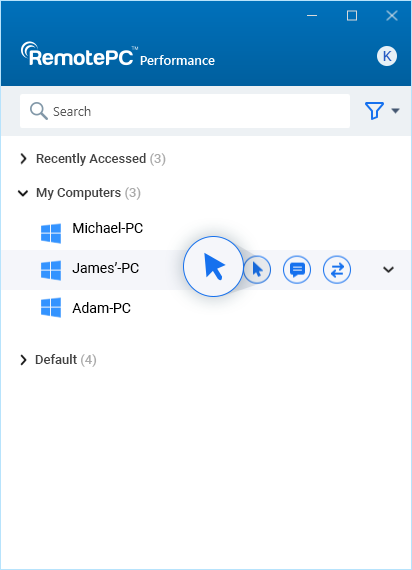The height and width of the screenshot is (570, 412).
Task: Click the My Computers label
Action: (x=79, y=193)
